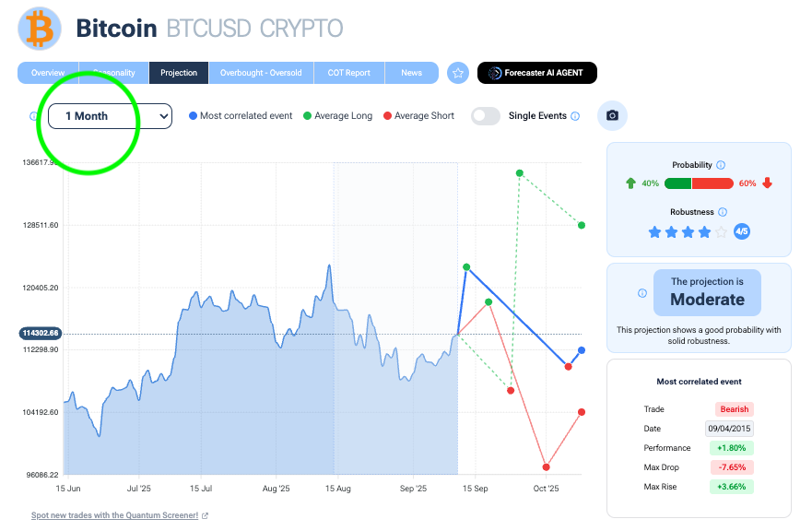Click the Most correlated event panel heading
The width and height of the screenshot is (812, 531).
(x=700, y=382)
